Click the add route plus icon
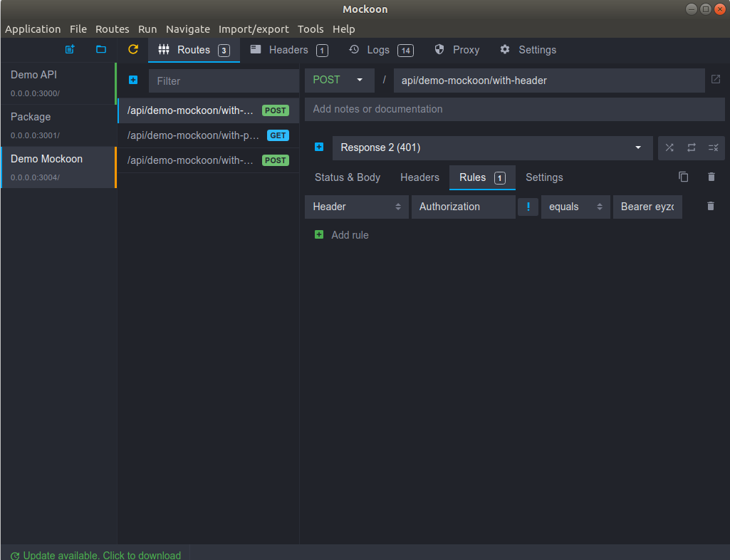 (133, 80)
